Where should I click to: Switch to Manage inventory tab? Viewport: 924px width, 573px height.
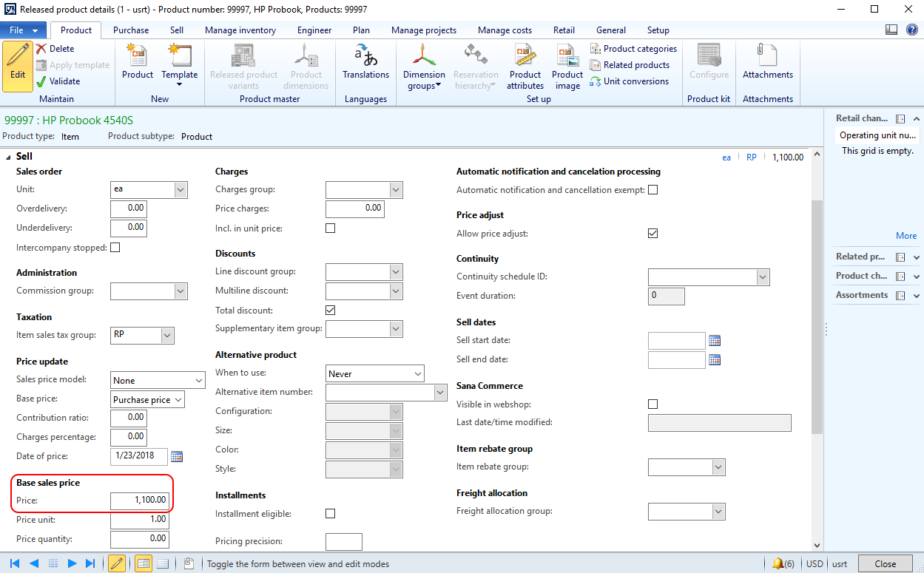point(240,30)
